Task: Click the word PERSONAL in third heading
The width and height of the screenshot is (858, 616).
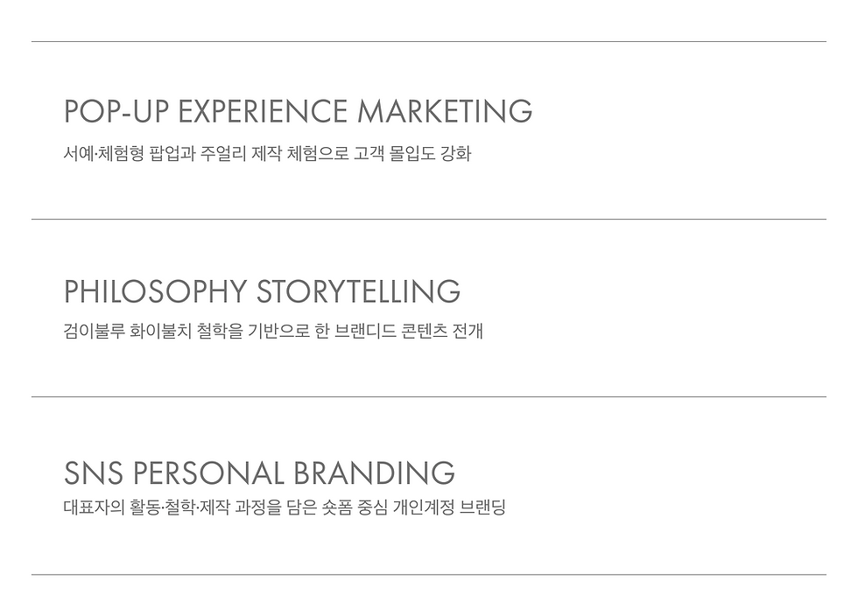Action: coord(208,473)
